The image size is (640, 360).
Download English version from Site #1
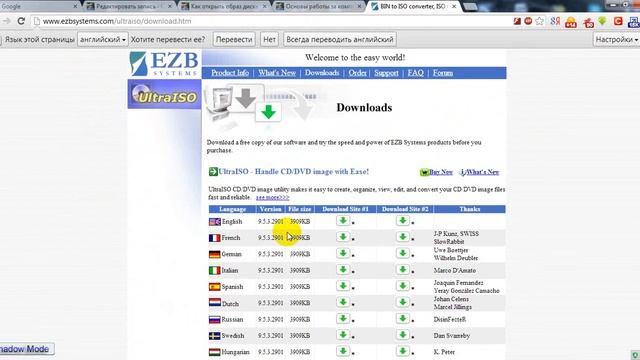coord(343,220)
